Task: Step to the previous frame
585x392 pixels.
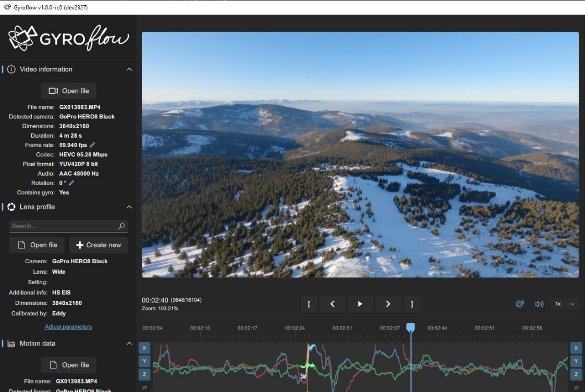Action: (x=332, y=304)
